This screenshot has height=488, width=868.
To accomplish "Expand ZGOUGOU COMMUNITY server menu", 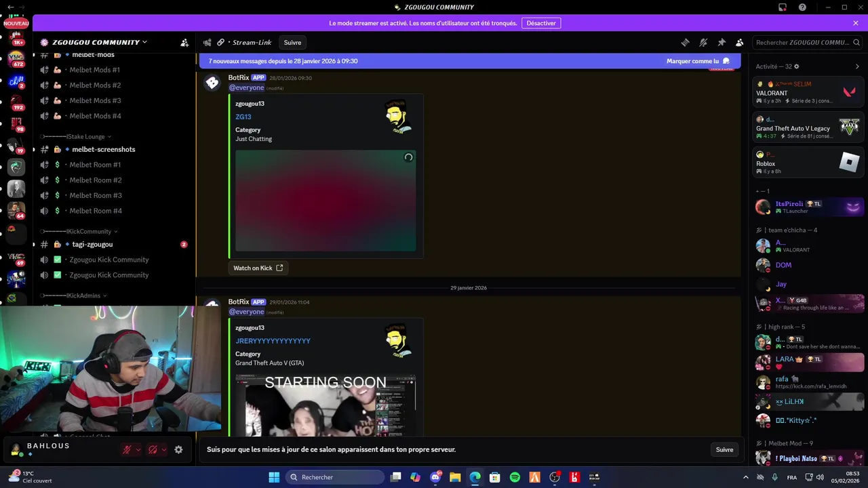I will tap(100, 42).
